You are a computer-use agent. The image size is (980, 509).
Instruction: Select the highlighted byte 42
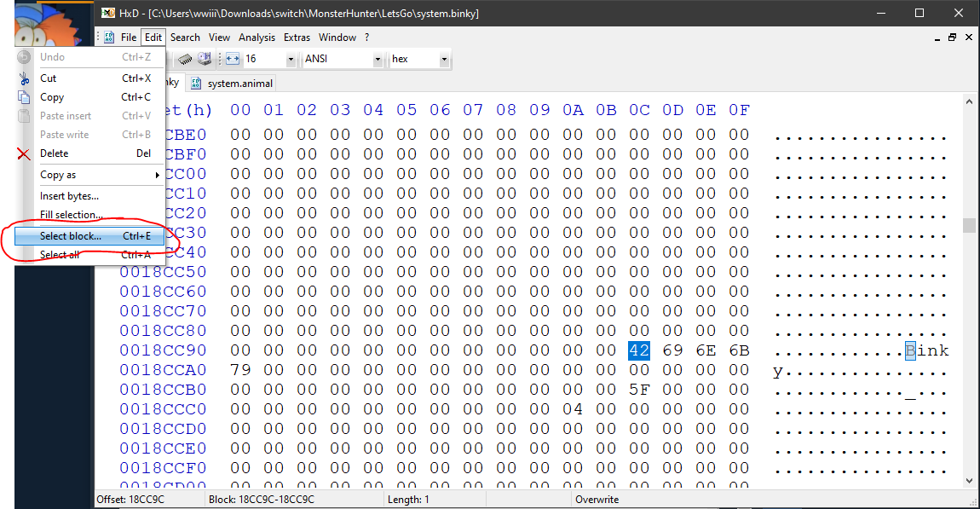pyautogui.click(x=639, y=350)
